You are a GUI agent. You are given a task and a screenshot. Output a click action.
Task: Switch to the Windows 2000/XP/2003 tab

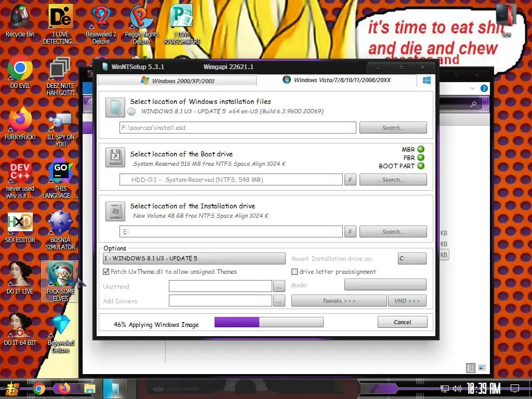click(x=177, y=81)
